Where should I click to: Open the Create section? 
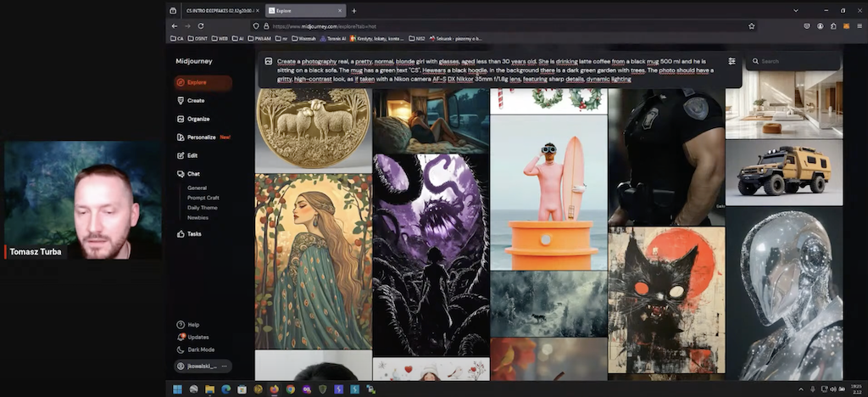195,100
